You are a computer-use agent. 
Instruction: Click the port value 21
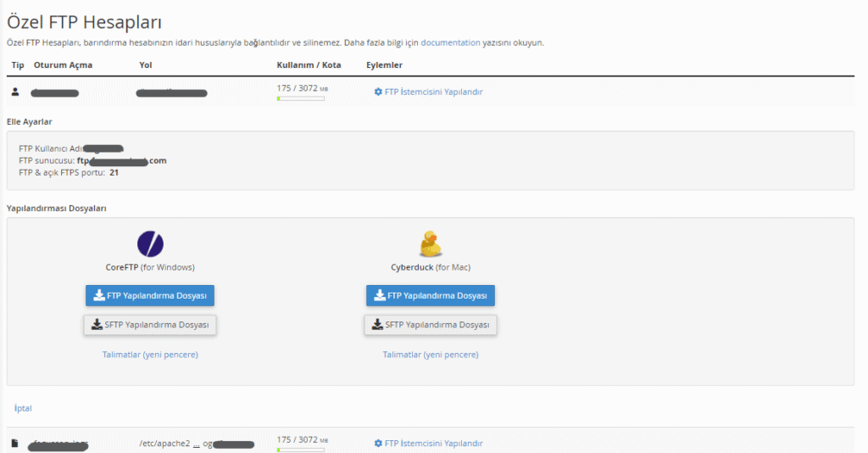pyautogui.click(x=114, y=173)
